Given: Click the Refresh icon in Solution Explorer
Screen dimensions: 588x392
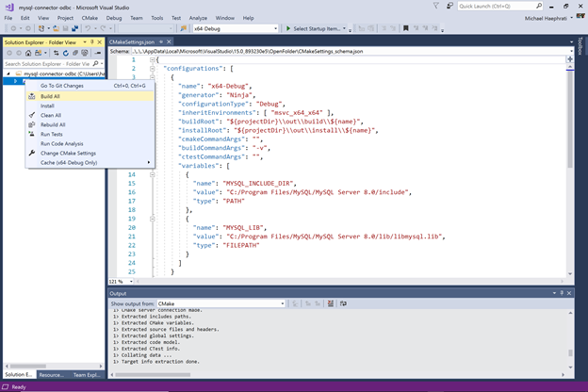Looking at the screenshot, I should pos(66,53).
